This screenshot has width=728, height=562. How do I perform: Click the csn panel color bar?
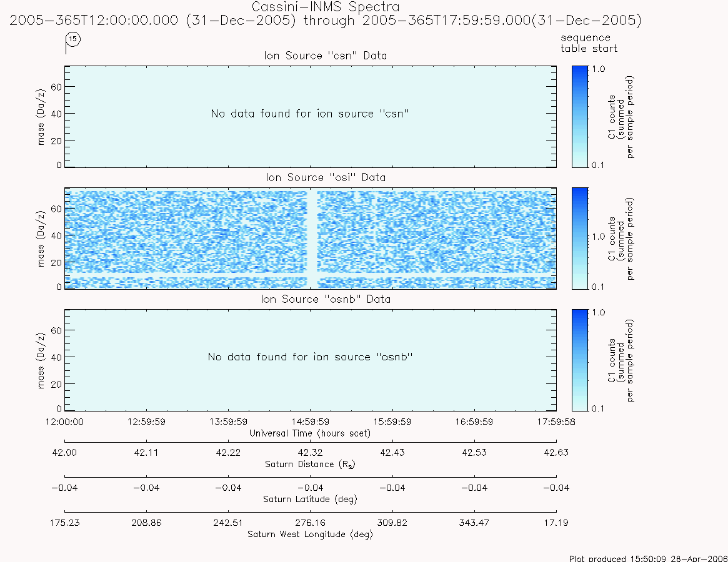[x=580, y=117]
